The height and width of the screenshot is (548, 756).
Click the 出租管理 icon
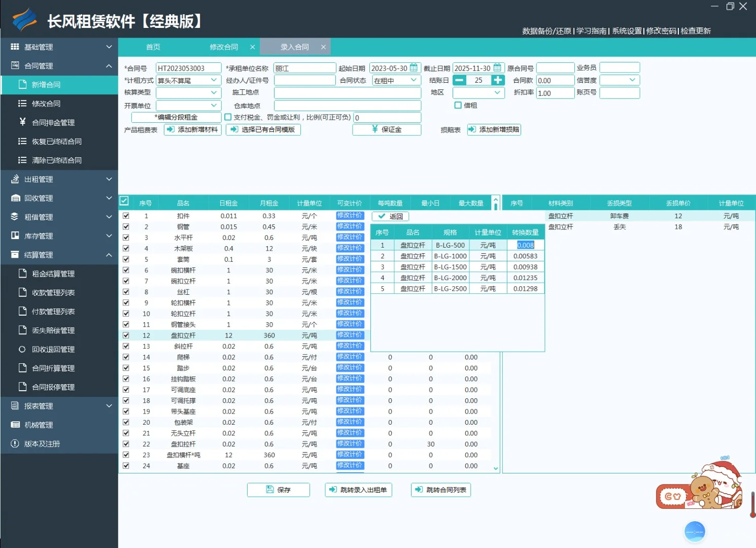[x=15, y=179]
